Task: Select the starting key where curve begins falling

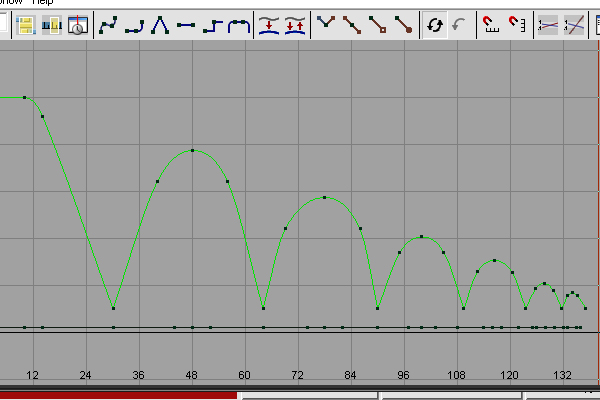Action: pyautogui.click(x=24, y=98)
